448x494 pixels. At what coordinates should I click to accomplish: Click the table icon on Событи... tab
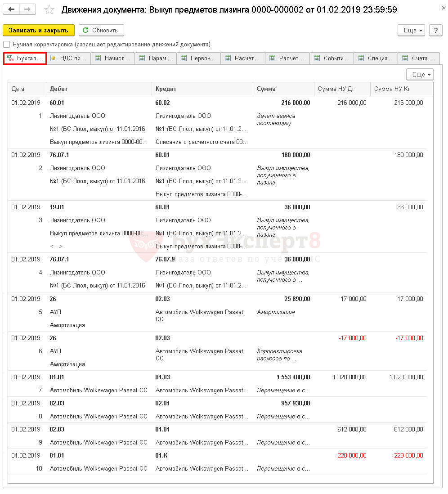(x=317, y=58)
